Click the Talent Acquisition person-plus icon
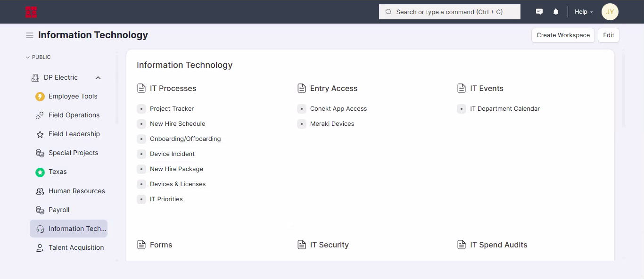 40,248
